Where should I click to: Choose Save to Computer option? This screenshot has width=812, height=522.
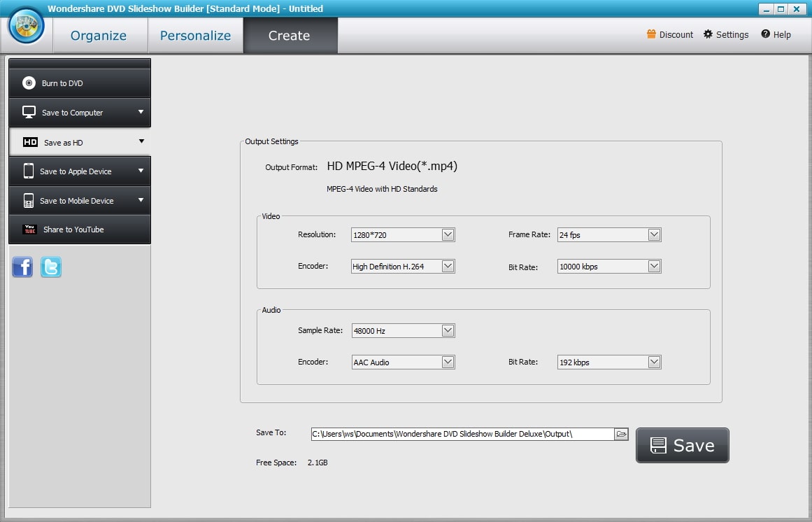(x=80, y=113)
